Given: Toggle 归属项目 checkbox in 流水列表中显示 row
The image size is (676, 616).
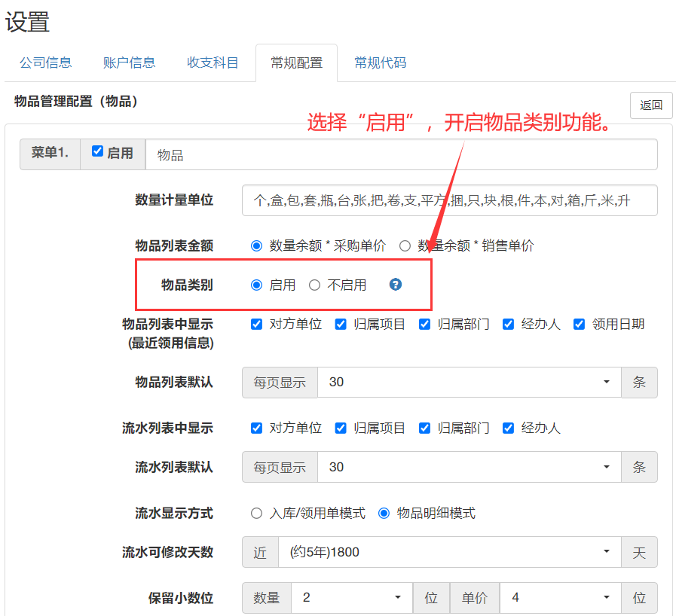Looking at the screenshot, I should point(341,428).
